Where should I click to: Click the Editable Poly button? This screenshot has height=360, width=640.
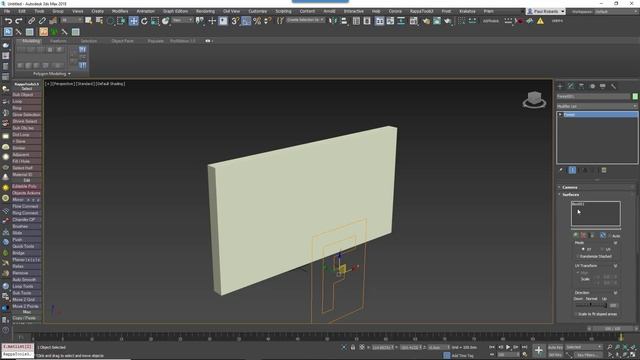click(27, 186)
